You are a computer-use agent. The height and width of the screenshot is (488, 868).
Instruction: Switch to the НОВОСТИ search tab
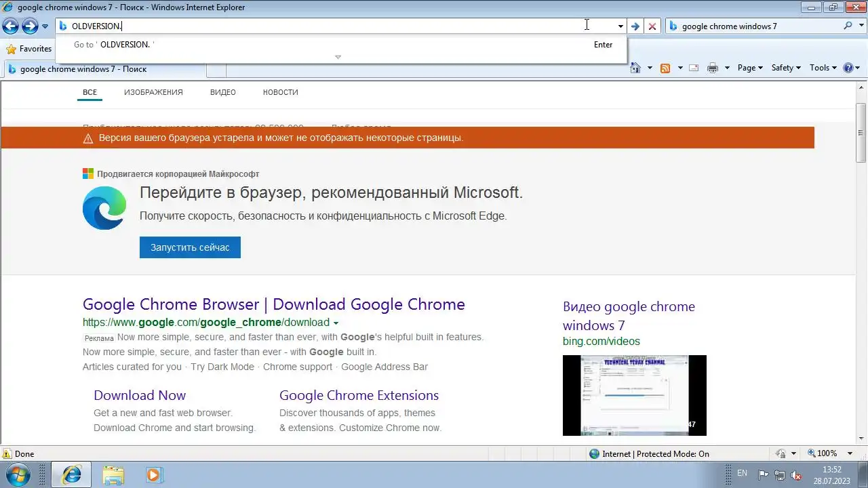[281, 92]
